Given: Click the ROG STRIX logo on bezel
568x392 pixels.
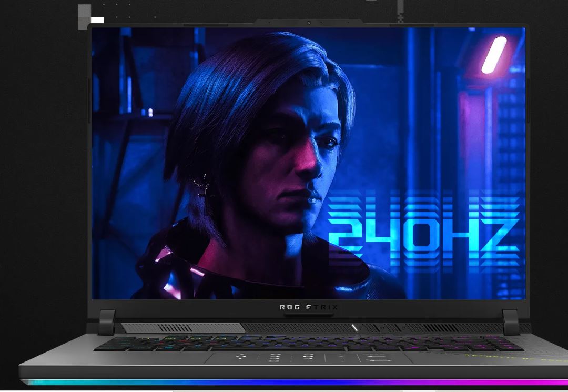Looking at the screenshot, I should (x=309, y=307).
